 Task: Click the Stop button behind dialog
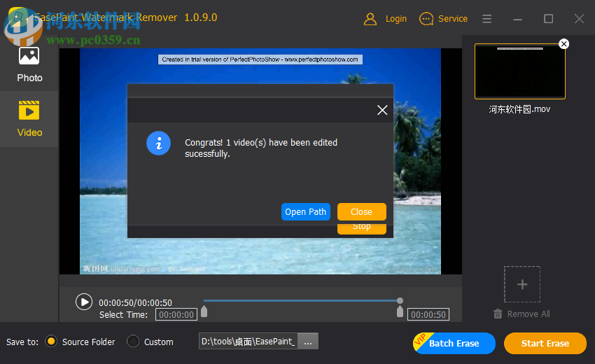(x=362, y=228)
